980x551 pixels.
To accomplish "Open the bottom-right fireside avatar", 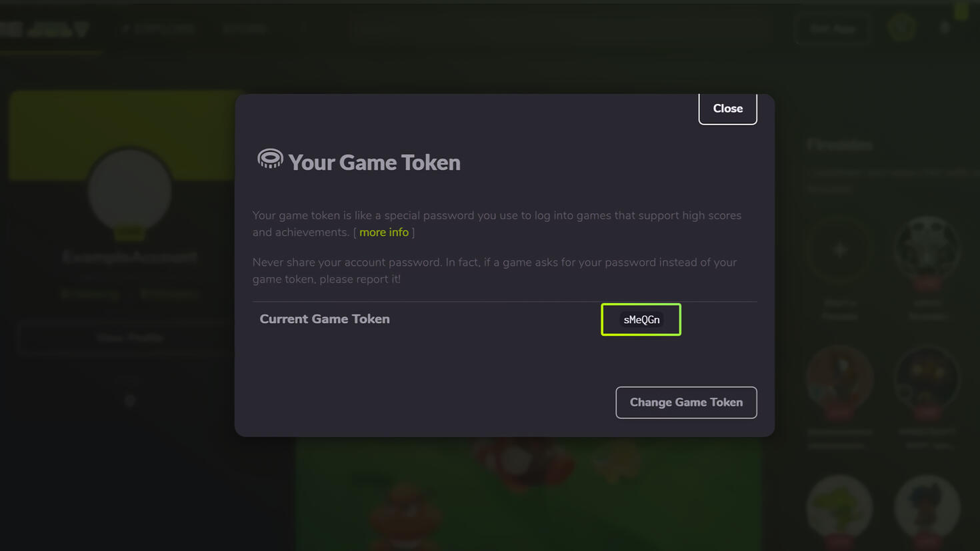I will pos(927,507).
